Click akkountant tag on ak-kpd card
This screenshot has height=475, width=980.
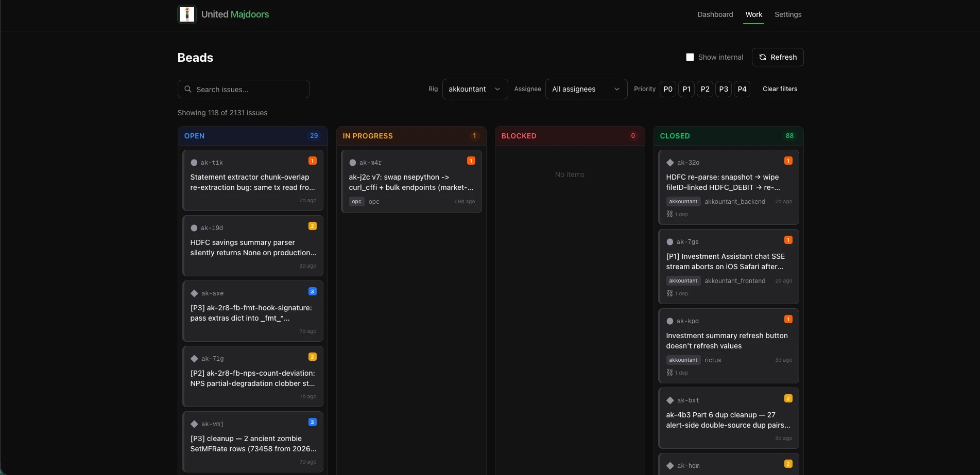click(683, 360)
